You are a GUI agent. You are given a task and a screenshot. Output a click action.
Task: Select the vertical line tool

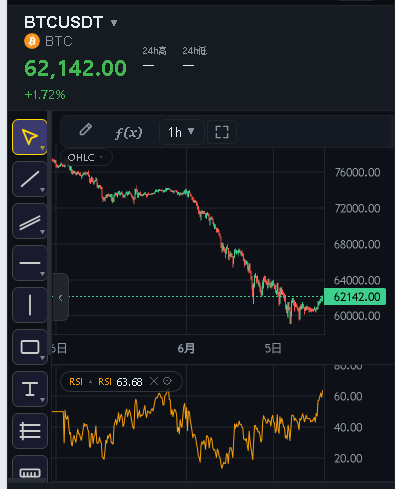pos(30,305)
